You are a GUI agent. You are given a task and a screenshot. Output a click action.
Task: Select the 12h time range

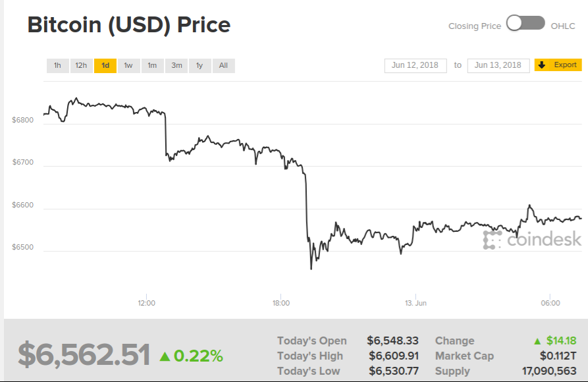click(81, 65)
